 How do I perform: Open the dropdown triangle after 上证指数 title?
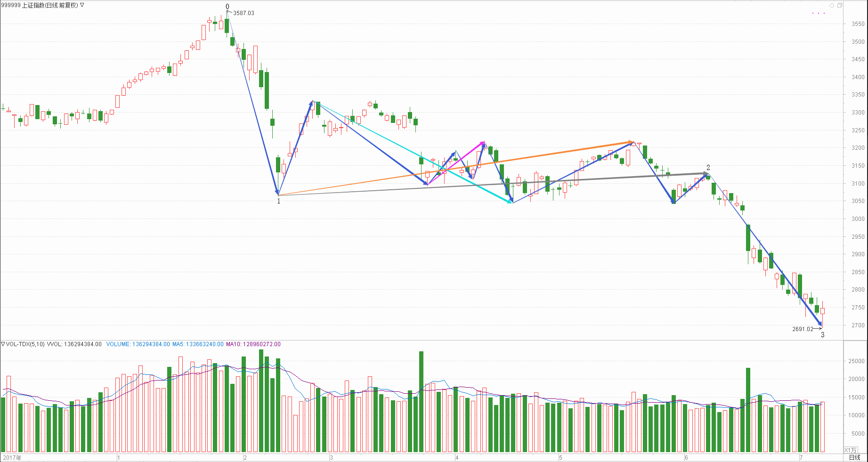(82, 5)
